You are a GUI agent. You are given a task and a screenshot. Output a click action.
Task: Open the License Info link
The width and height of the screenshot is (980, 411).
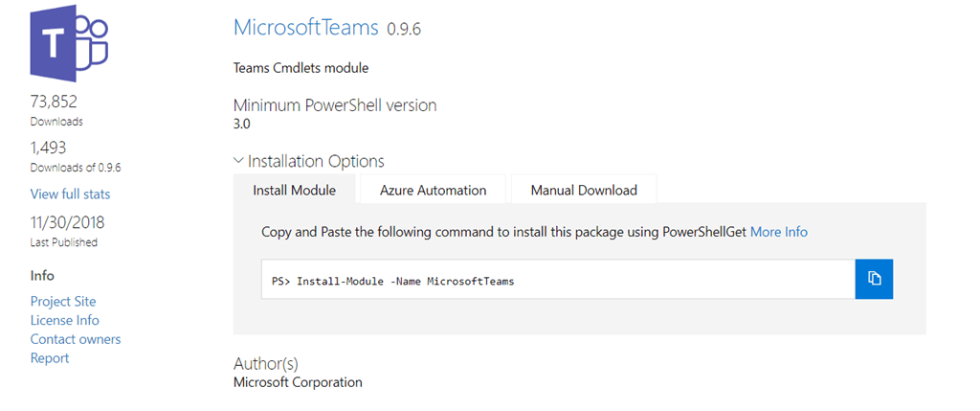point(64,320)
